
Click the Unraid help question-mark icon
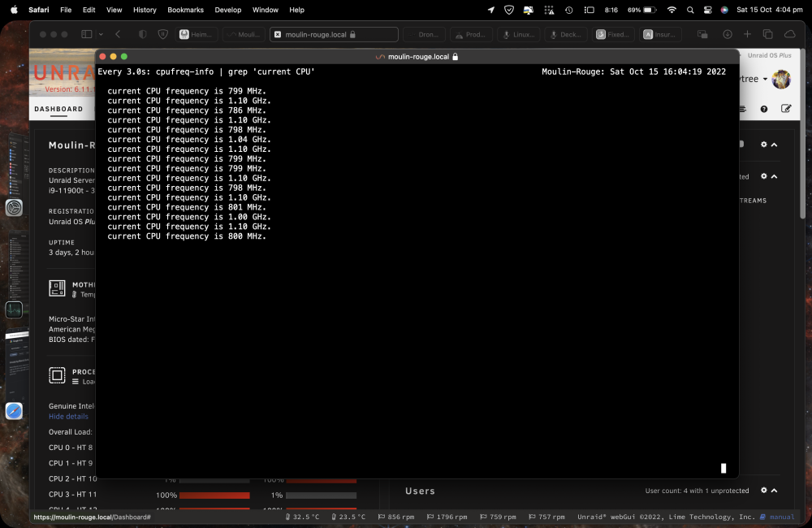[x=764, y=109]
